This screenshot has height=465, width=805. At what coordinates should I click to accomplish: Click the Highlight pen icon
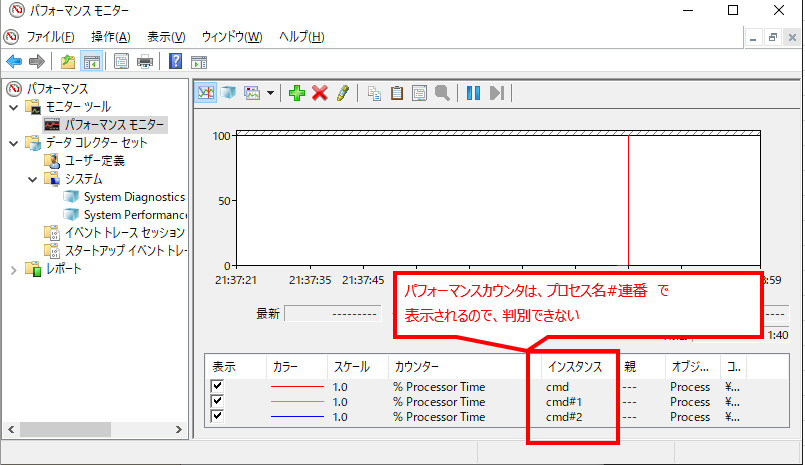342,93
